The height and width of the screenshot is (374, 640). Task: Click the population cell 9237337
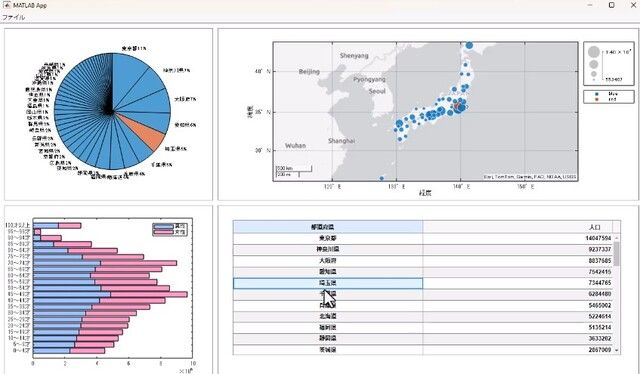[518, 249]
